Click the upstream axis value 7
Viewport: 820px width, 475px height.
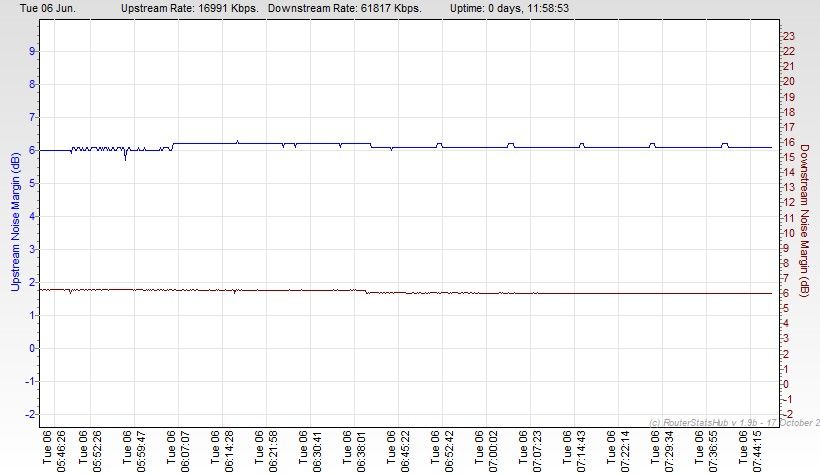tap(32, 117)
